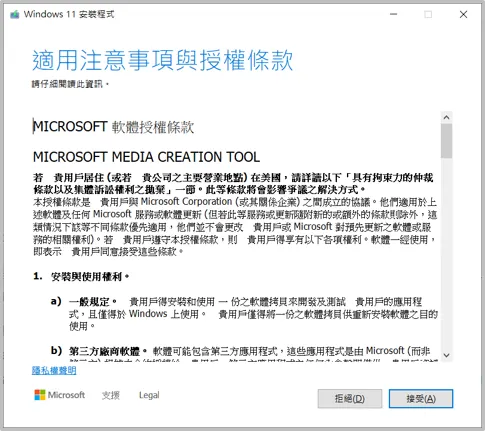Minimize the Windows 11 setup window
Screen dimensions: 485x431
(x=394, y=14)
